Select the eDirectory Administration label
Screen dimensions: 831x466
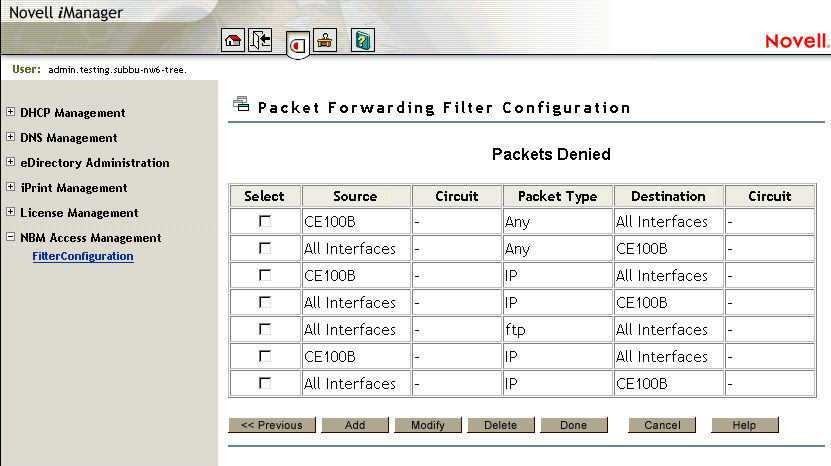pyautogui.click(x=95, y=163)
